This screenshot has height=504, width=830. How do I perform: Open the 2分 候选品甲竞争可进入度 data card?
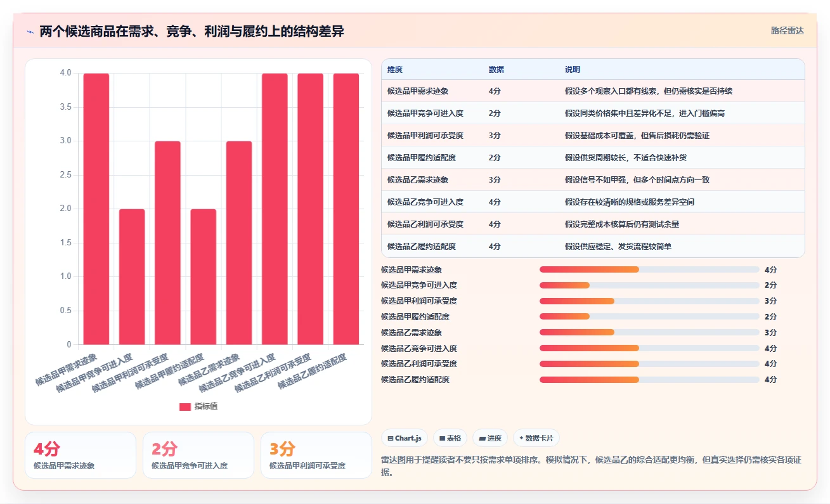point(198,455)
